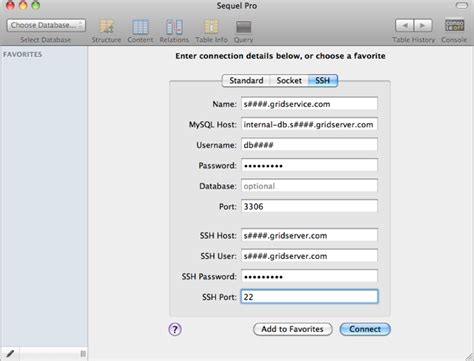Viewport: 474px width, 361px height.
Task: Click Add to Favorites button
Action: [292, 329]
